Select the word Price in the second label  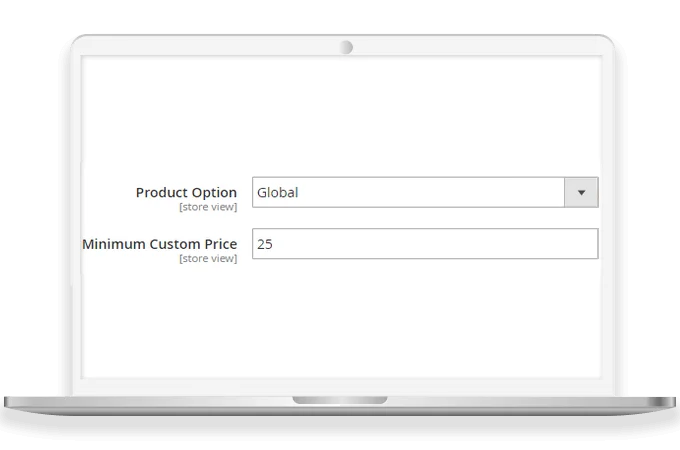tap(219, 243)
